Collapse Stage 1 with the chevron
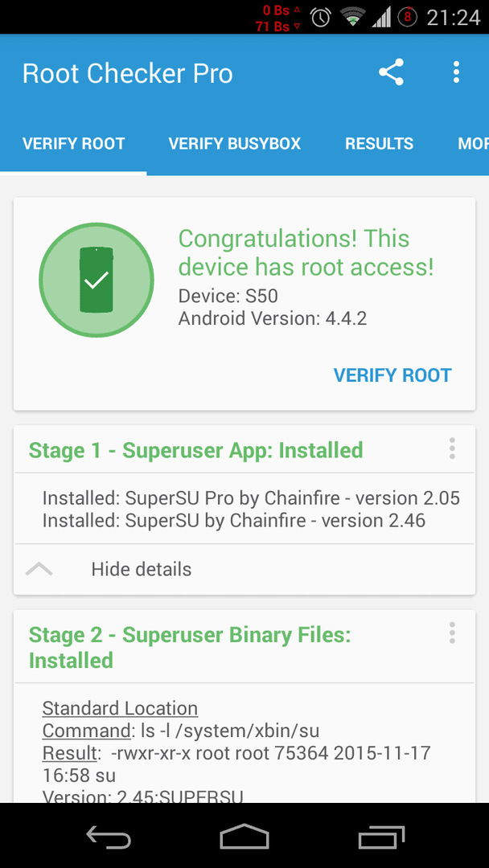The image size is (489, 868). tap(39, 569)
